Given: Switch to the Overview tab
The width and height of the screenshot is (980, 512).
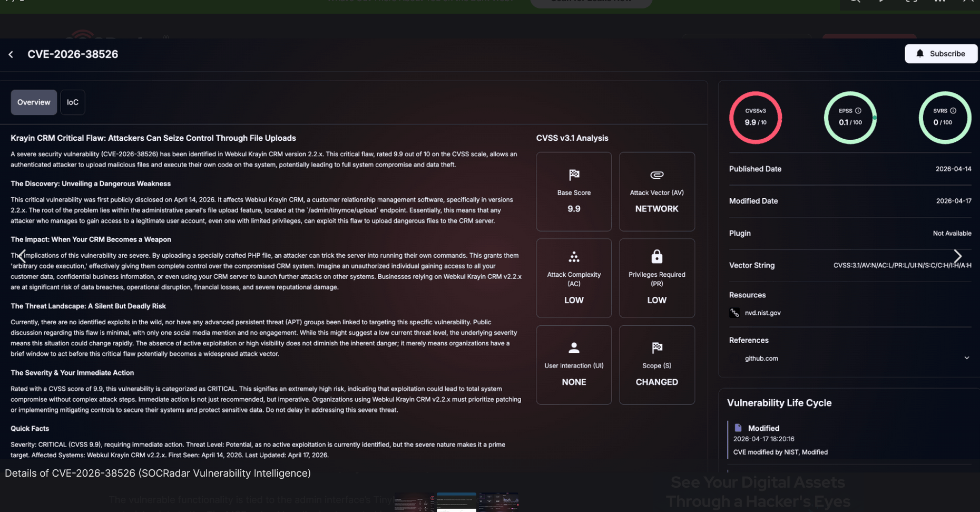Looking at the screenshot, I should tap(34, 102).
